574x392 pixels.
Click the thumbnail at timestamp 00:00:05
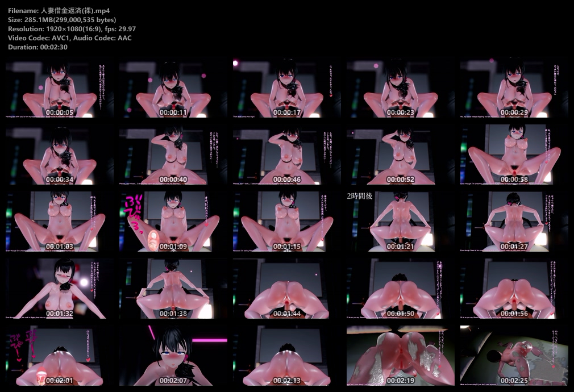60,88
